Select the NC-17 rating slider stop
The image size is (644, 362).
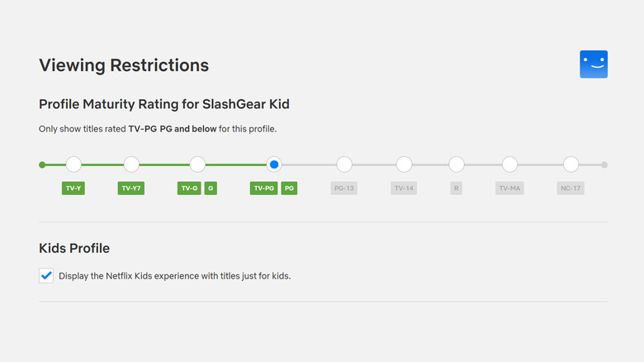click(x=571, y=164)
